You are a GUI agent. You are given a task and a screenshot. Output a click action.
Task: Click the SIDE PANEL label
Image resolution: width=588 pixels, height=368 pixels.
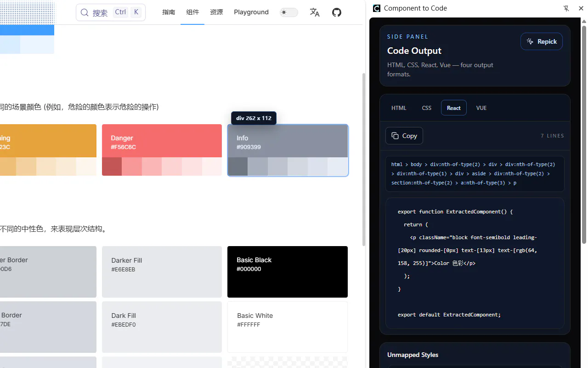(407, 36)
